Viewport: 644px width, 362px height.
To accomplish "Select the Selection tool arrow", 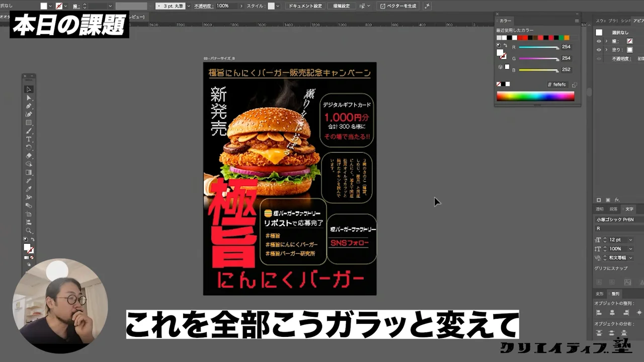I will click(x=29, y=89).
